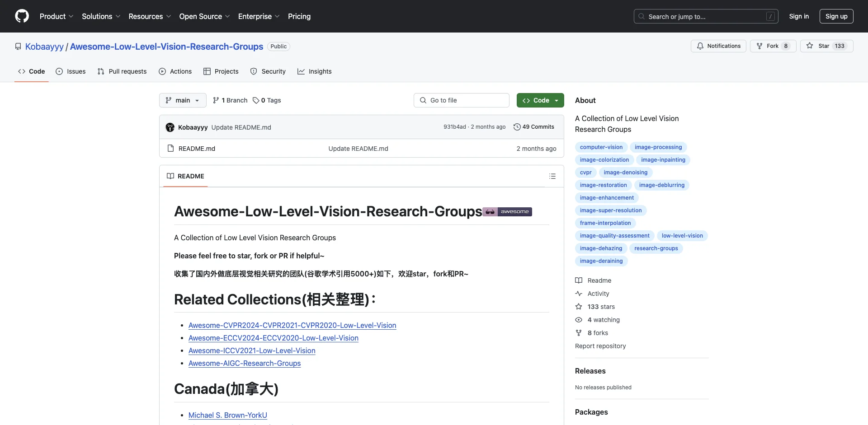This screenshot has width=868, height=425.
Task: Open Awesome-ICCV2021-Low-Level-Vision link
Action: (x=252, y=350)
